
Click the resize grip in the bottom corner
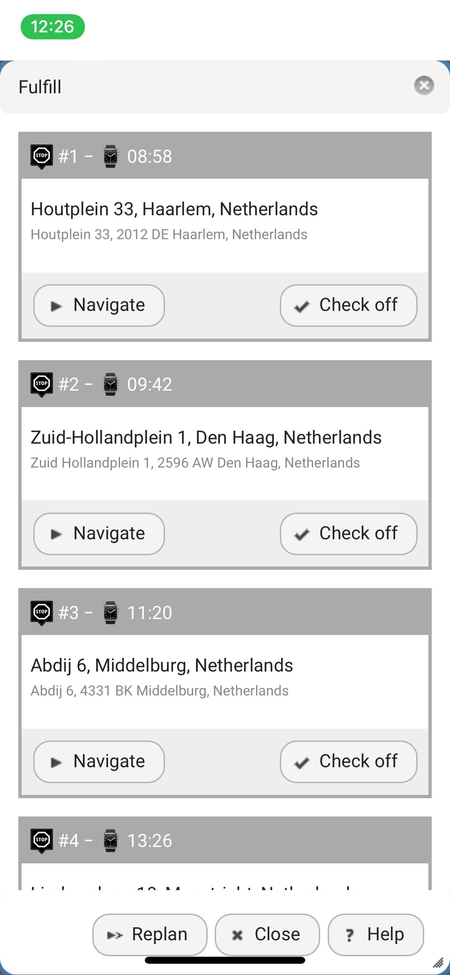point(438,963)
